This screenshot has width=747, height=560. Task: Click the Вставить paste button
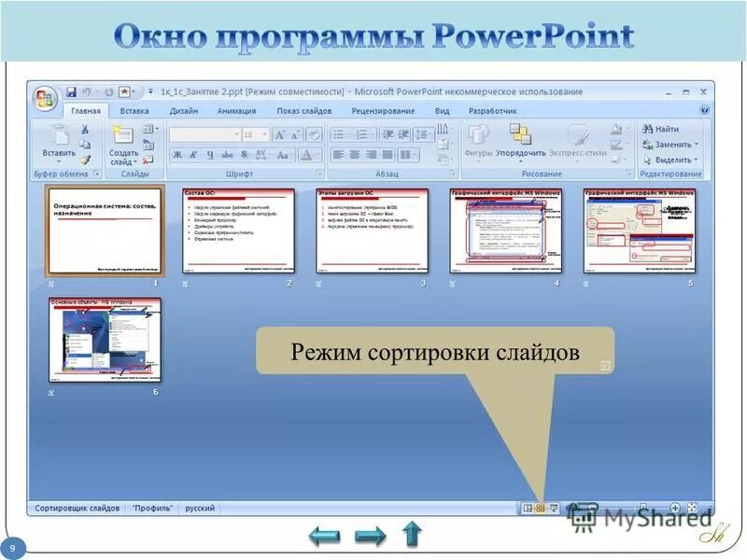pyautogui.click(x=59, y=143)
